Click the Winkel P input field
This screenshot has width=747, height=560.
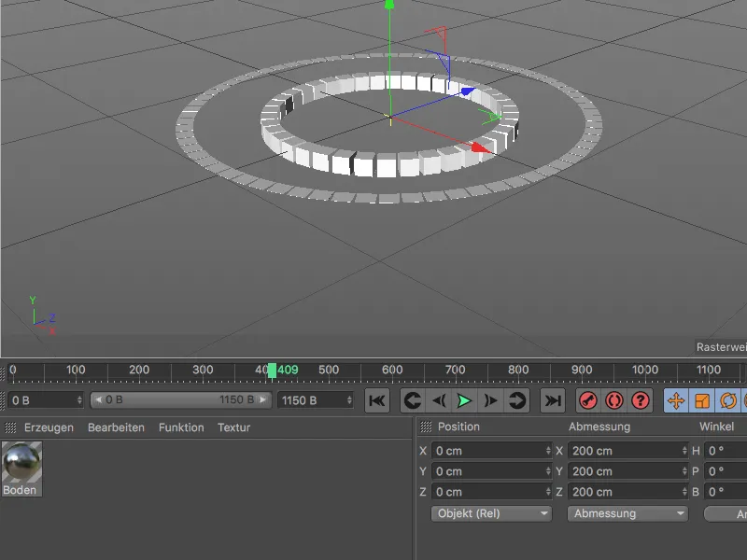[726, 471]
